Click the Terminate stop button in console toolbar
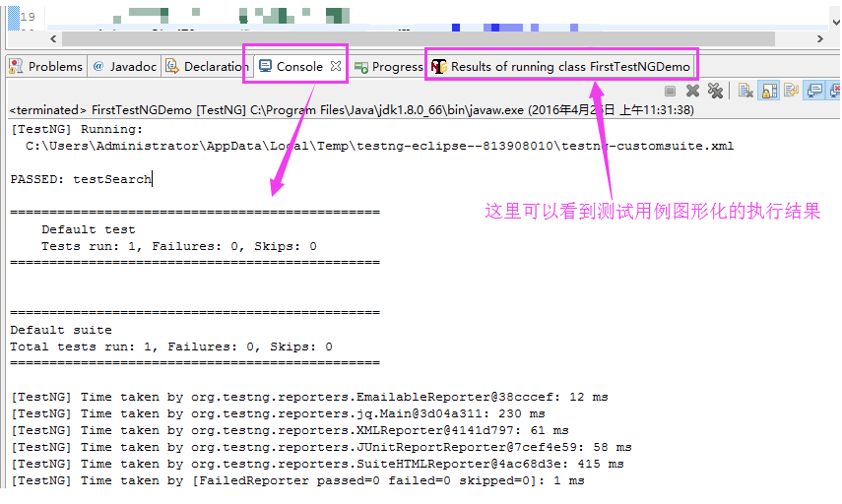 point(670,92)
